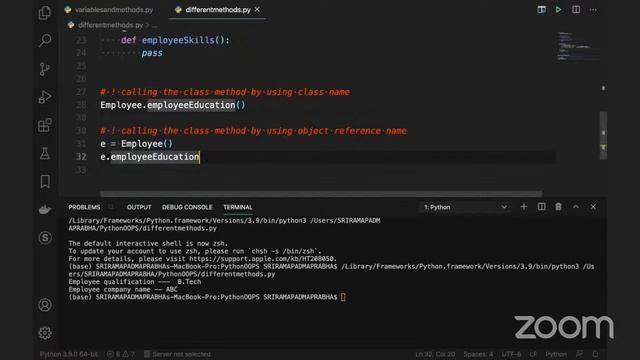Viewport: 640px width, 360px height.
Task: Open the Explorer view in activity bar
Action: click(44, 13)
